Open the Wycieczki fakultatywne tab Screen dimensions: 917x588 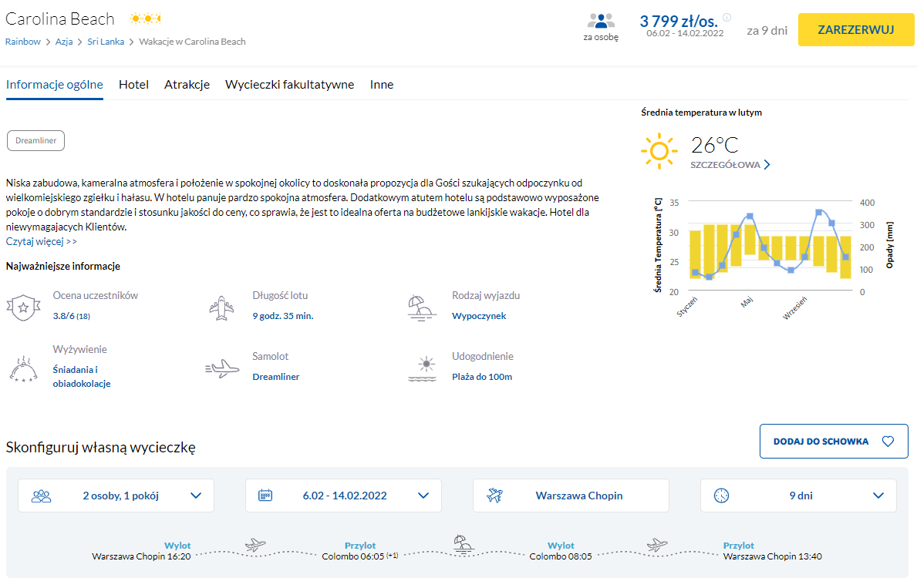pos(289,85)
